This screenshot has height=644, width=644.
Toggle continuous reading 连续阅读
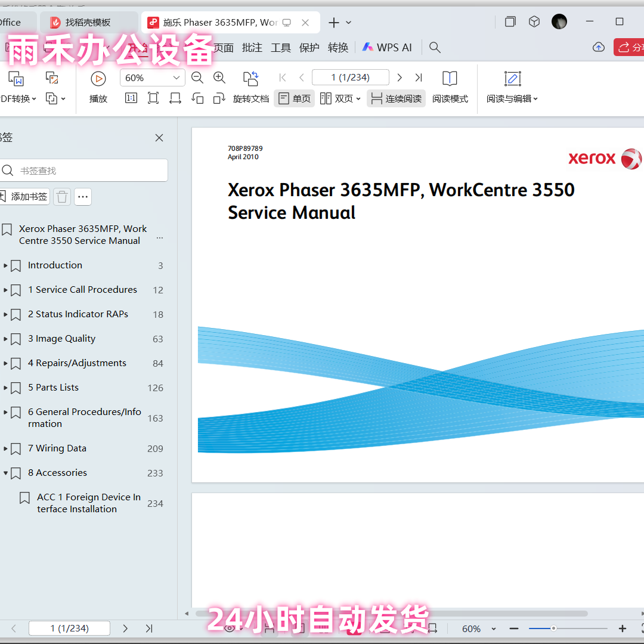(x=396, y=98)
